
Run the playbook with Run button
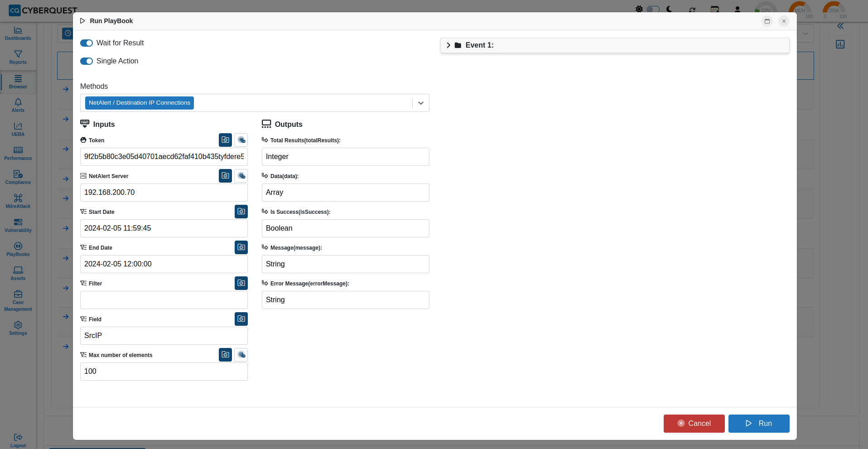pyautogui.click(x=759, y=424)
